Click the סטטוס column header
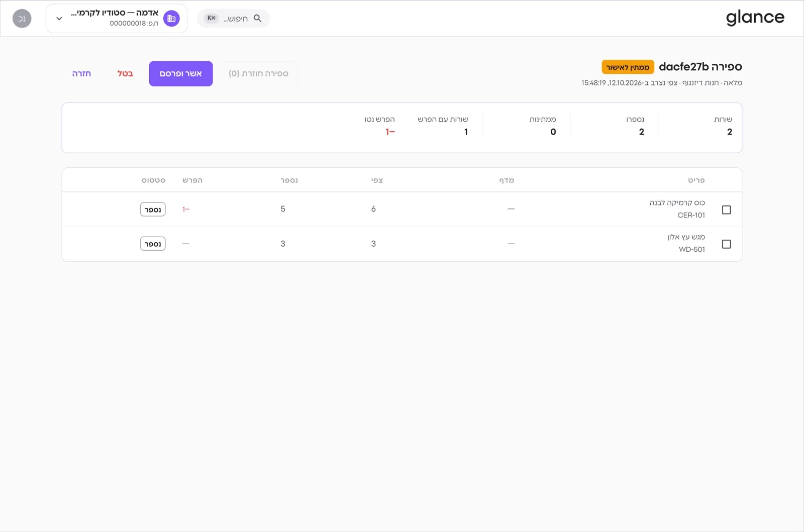 pyautogui.click(x=154, y=180)
